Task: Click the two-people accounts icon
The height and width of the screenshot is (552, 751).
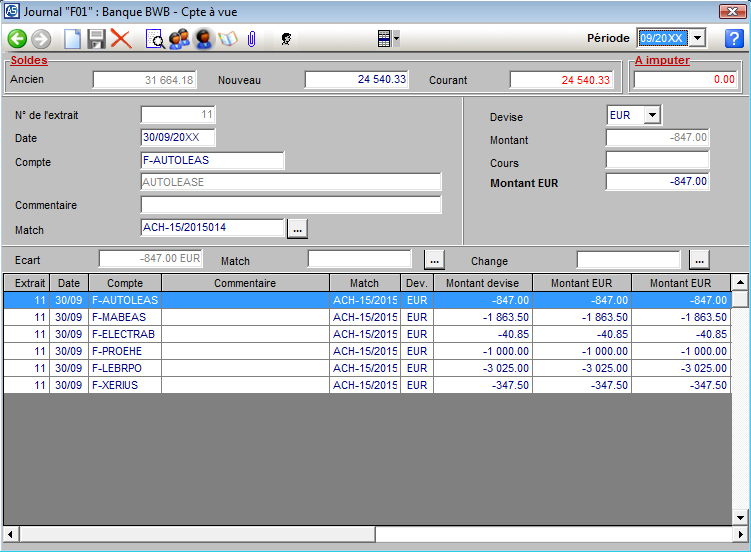Action: click(x=179, y=39)
